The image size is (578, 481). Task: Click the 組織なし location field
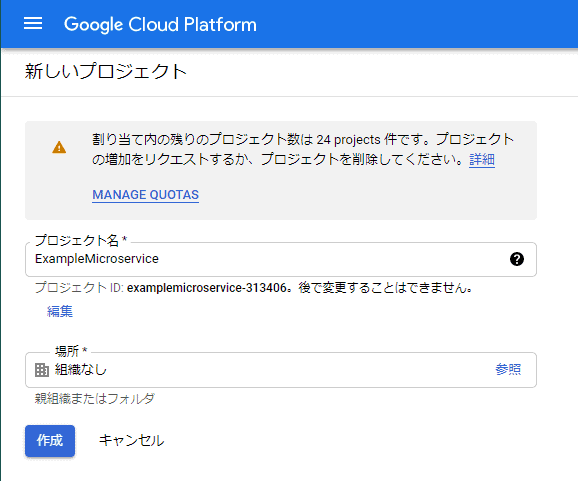(x=281, y=370)
